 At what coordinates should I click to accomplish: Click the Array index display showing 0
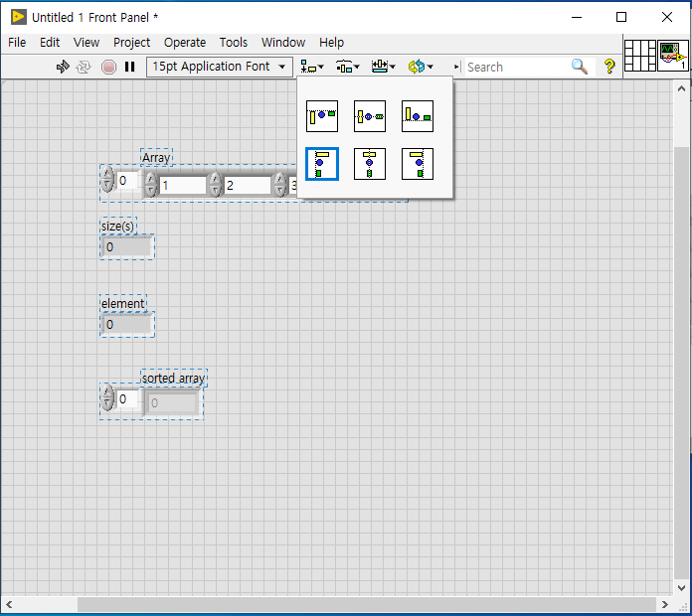click(x=127, y=181)
